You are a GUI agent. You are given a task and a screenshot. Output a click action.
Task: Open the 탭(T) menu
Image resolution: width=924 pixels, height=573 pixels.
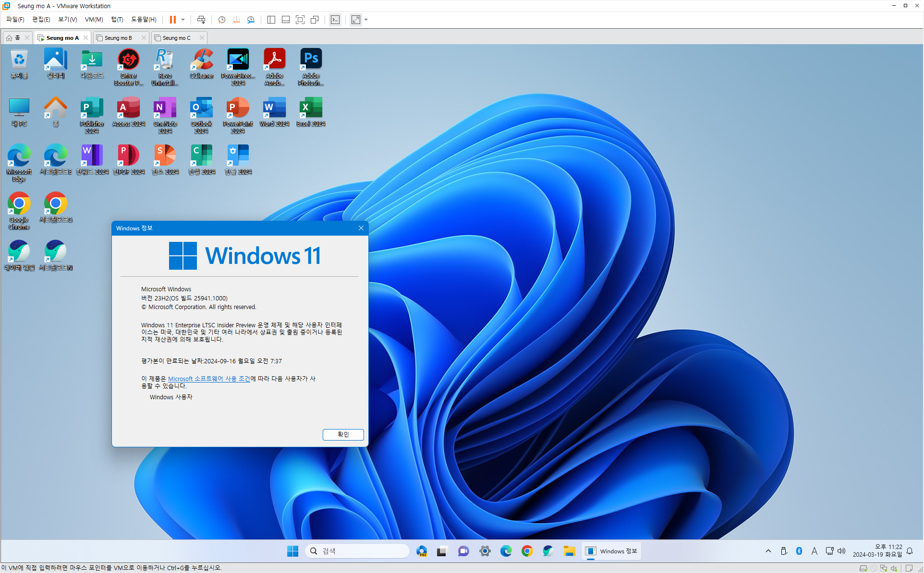(x=117, y=20)
